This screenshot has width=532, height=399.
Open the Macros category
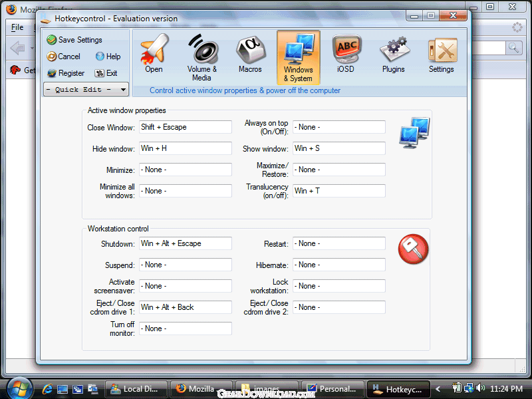[250, 55]
